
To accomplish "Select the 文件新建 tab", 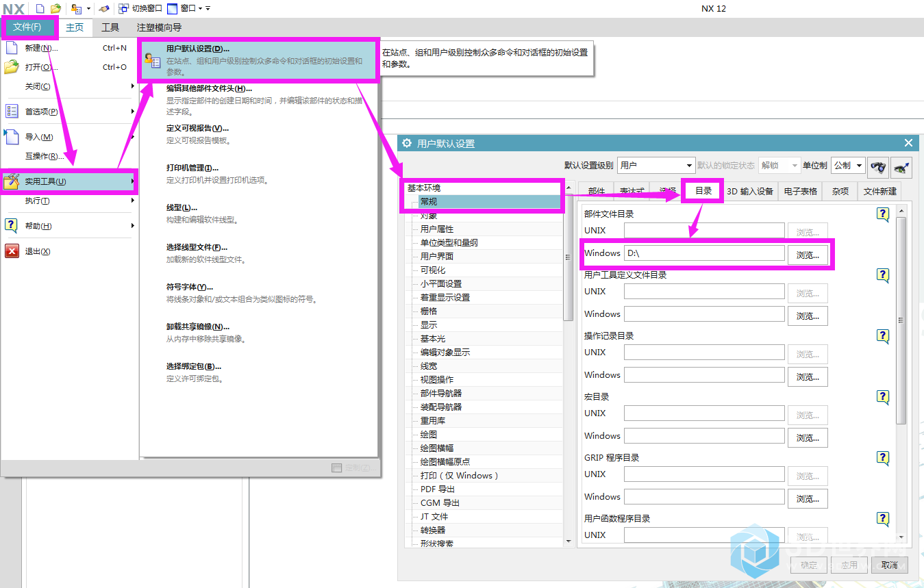I will pyautogui.click(x=880, y=192).
